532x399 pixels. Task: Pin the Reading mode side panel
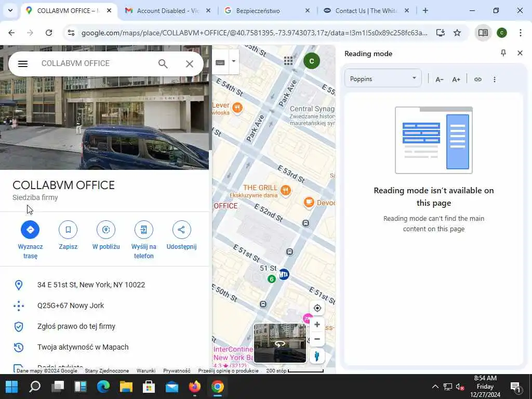[x=503, y=53]
